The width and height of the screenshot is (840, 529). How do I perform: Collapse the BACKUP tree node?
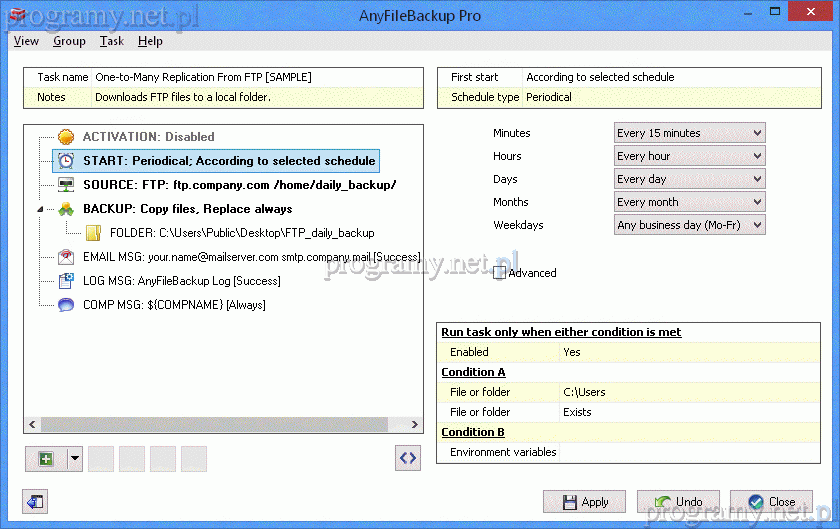tap(40, 210)
